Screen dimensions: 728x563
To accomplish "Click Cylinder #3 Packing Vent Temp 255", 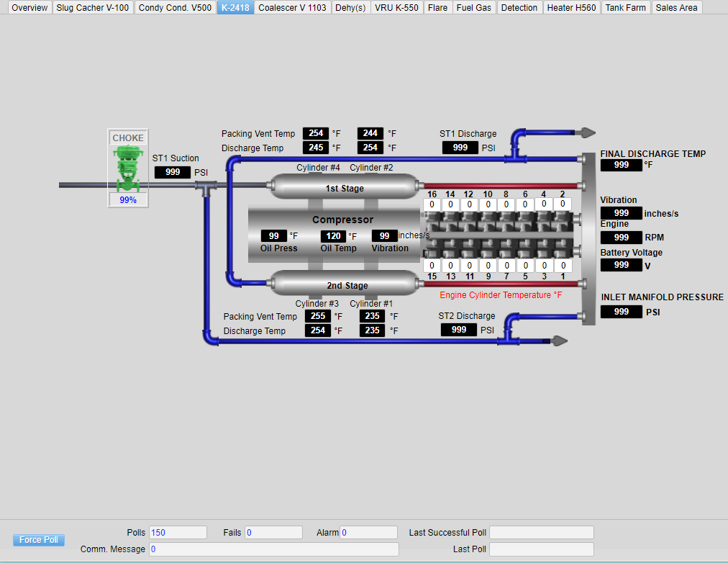I will pos(317,316).
